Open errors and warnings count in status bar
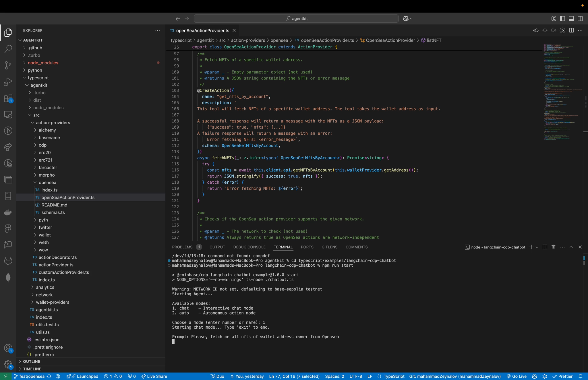The height and width of the screenshot is (380, 588). (113, 376)
